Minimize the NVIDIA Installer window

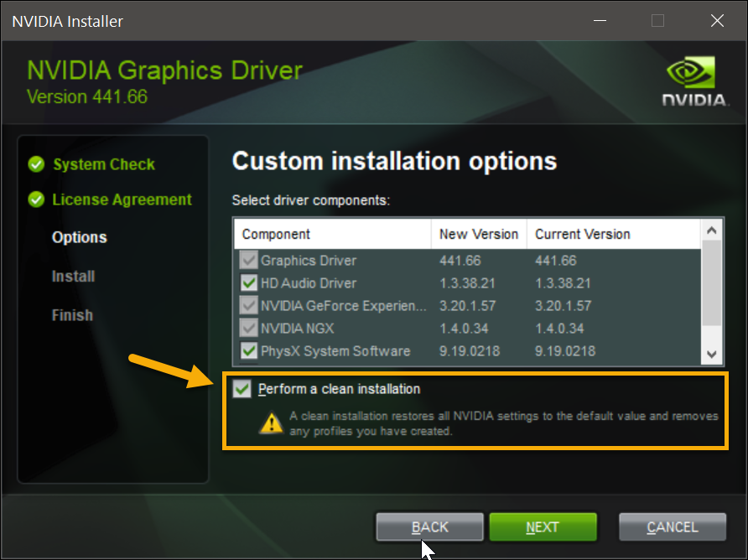600,20
